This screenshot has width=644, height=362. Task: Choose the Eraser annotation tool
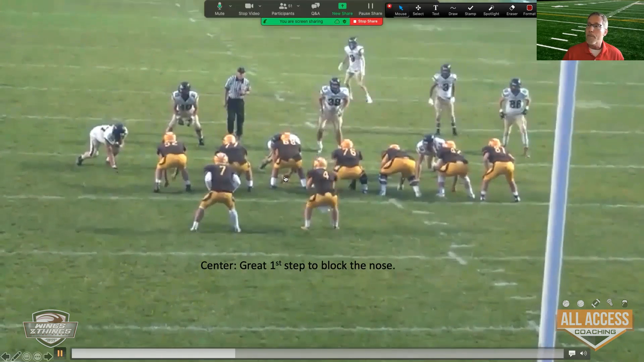pos(512,10)
